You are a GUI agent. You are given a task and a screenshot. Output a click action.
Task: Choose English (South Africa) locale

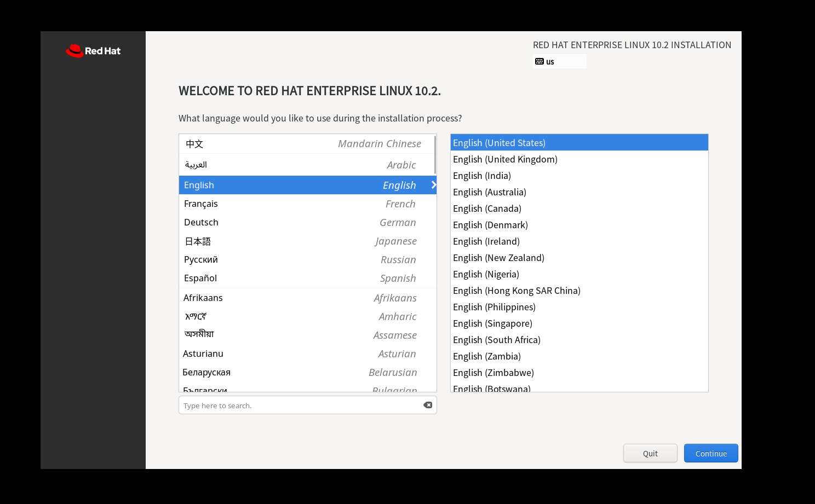(x=579, y=340)
